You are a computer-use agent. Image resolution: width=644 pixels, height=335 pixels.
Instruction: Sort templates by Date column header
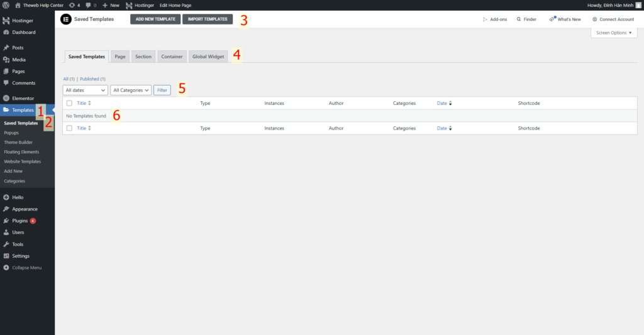(442, 103)
